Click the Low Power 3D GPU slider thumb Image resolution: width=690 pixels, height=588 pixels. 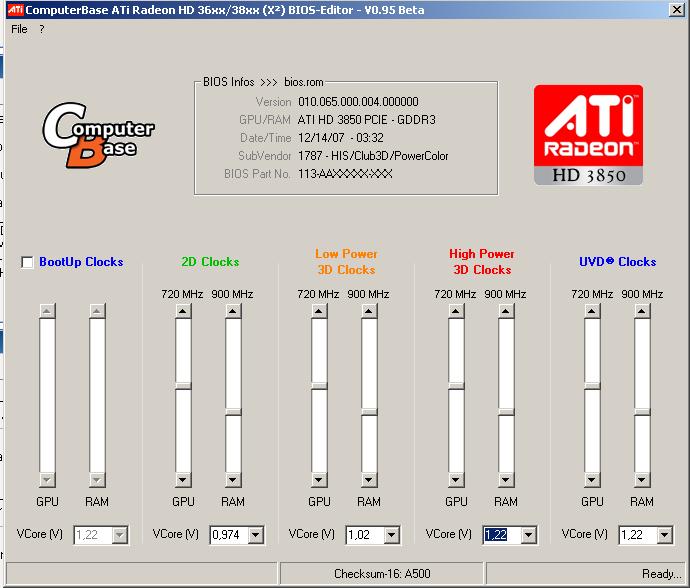click(x=319, y=386)
